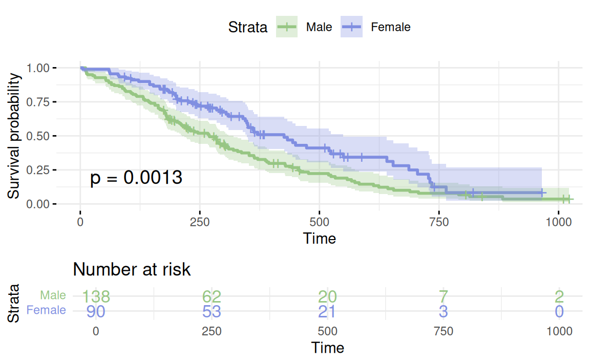Select the "Number at risk" table title
590x364 pixels.
[132, 269]
